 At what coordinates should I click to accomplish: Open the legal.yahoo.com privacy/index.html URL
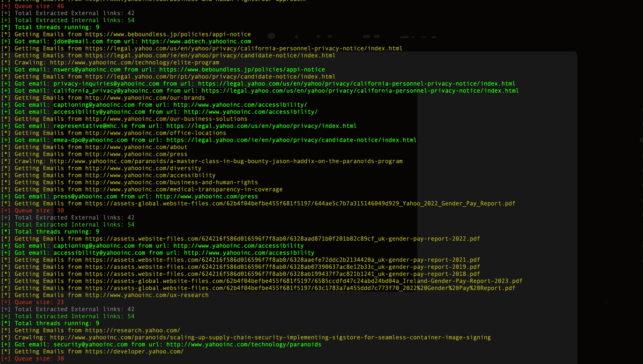coord(262,126)
